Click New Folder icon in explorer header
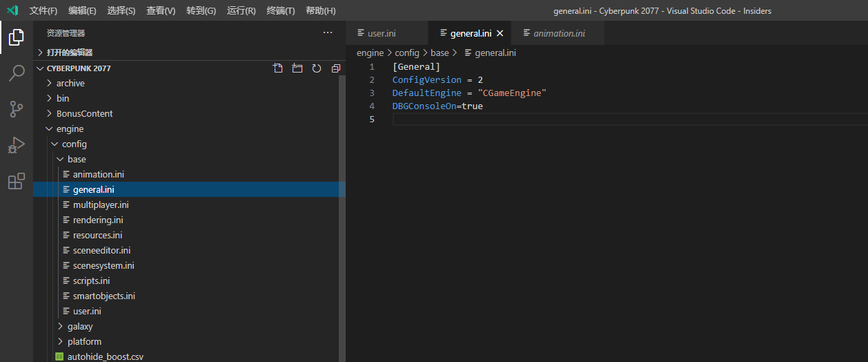The height and width of the screenshot is (362, 868). tap(297, 68)
